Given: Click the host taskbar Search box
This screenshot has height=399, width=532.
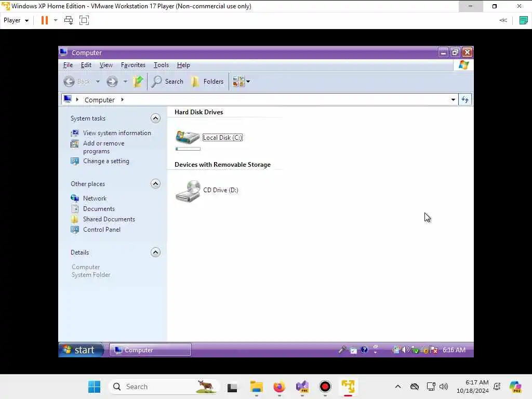Looking at the screenshot, I should click(x=164, y=387).
